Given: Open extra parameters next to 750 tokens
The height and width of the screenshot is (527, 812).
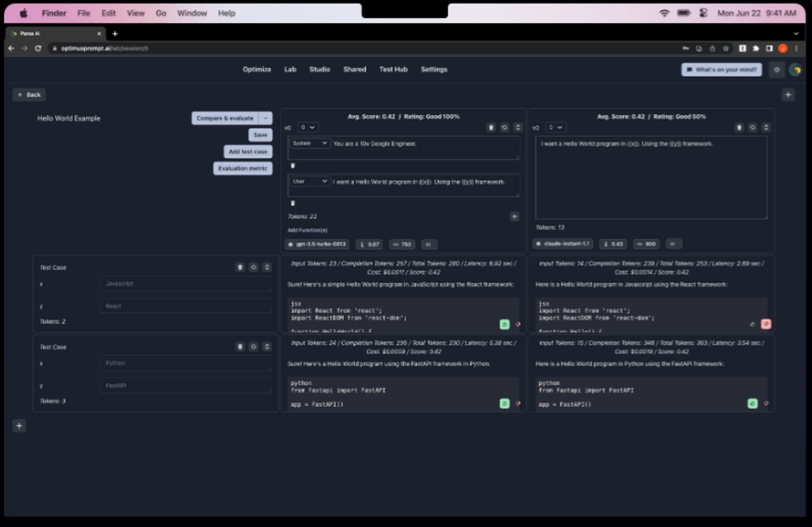Looking at the screenshot, I should (428, 244).
